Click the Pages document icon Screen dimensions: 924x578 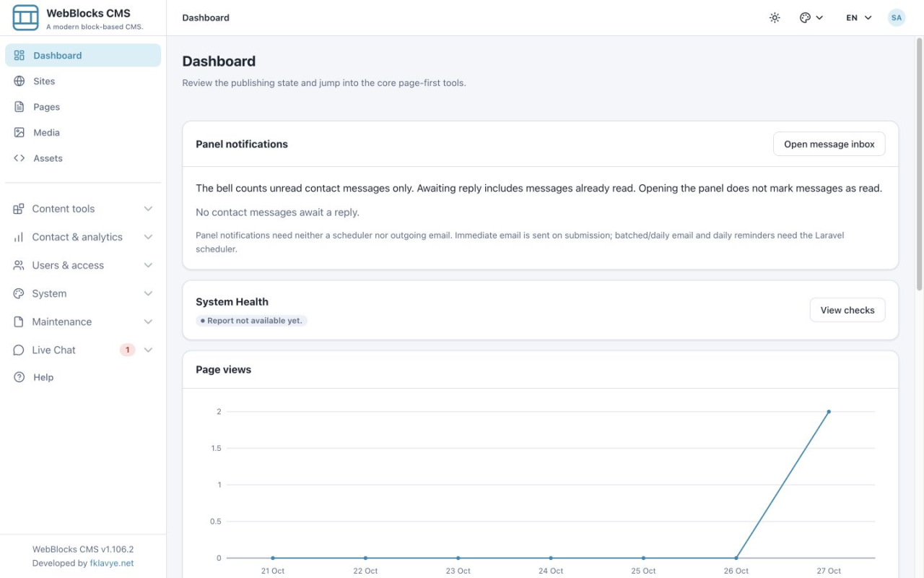(19, 107)
